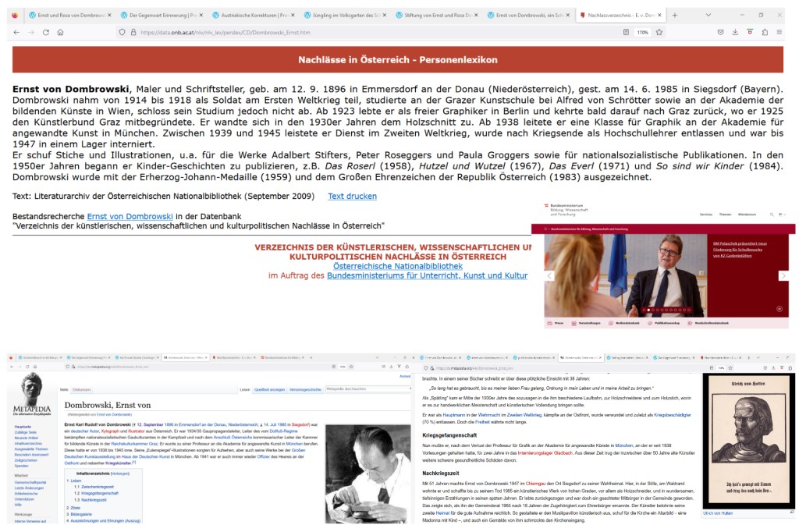Click the tracking protection shield icon

pos(122,32)
